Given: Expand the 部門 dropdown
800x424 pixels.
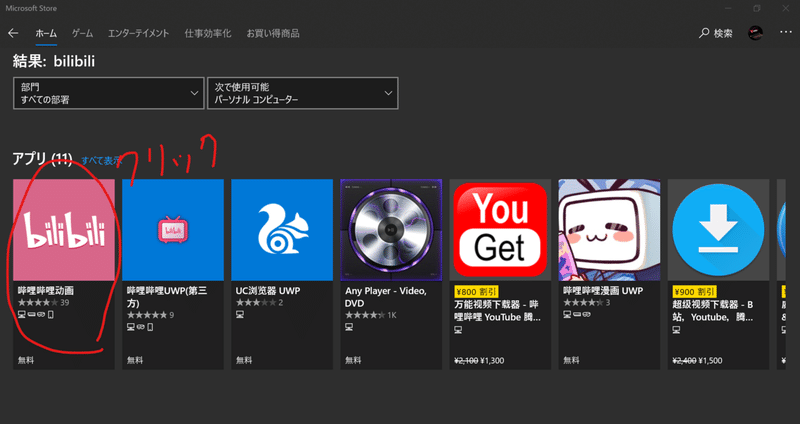Looking at the screenshot, I should (x=109, y=93).
